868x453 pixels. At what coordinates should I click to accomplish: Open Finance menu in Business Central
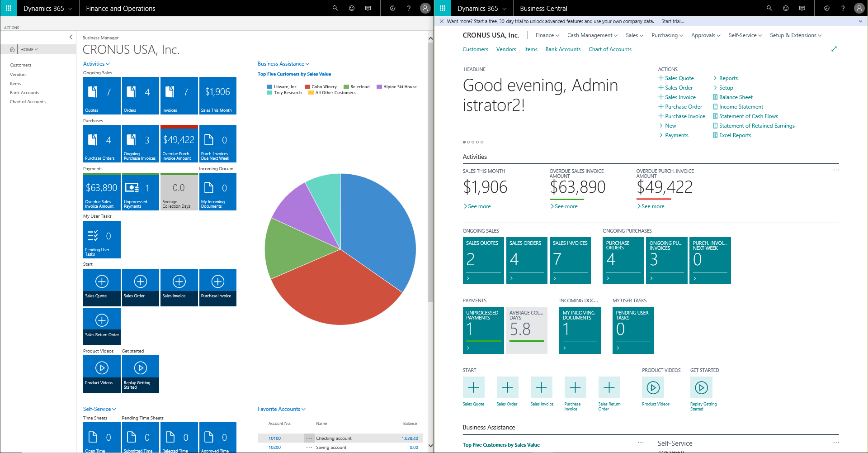[x=547, y=35]
